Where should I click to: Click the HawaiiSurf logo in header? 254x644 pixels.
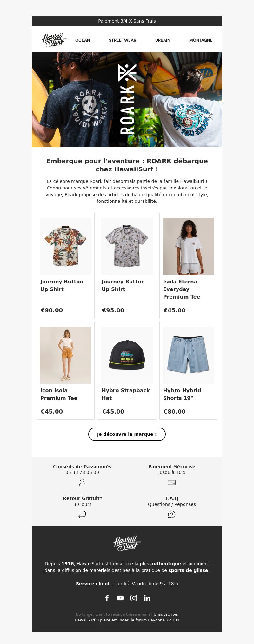(54, 40)
